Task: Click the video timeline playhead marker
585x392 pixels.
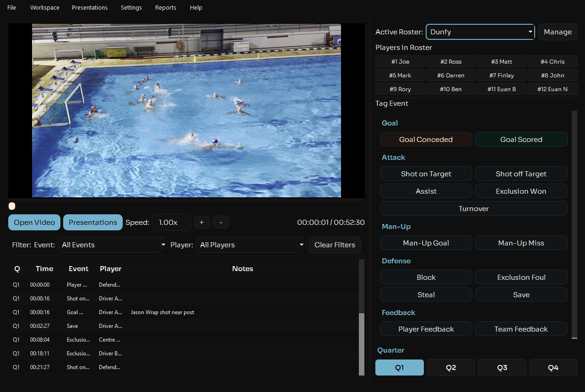Action: pyautogui.click(x=11, y=206)
